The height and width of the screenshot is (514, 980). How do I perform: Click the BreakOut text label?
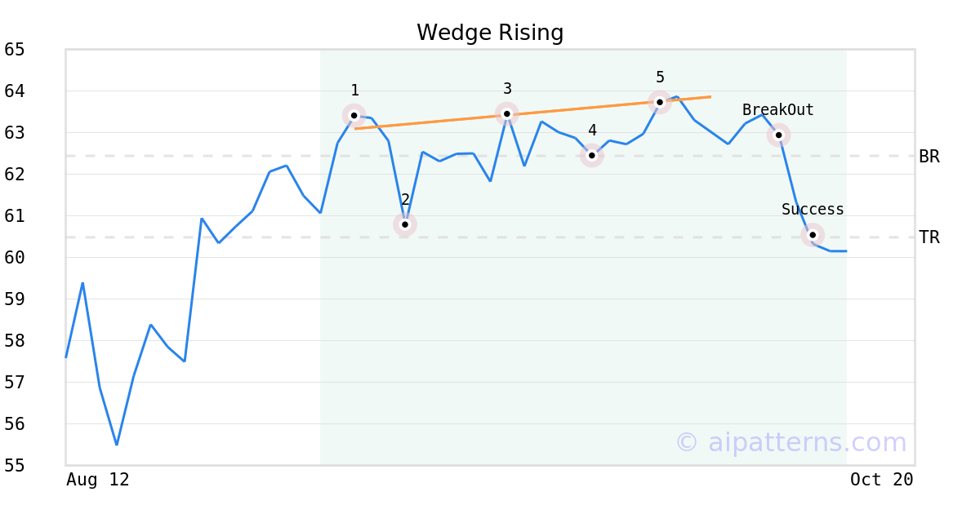pos(777,110)
